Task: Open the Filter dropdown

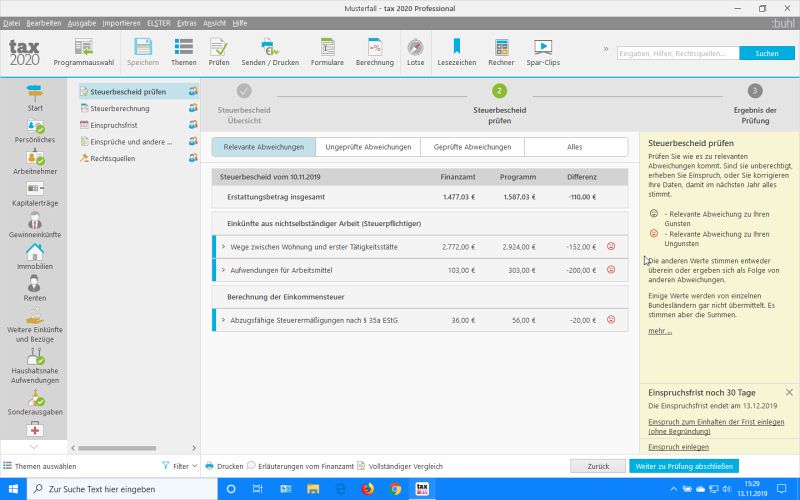Action: [x=179, y=466]
